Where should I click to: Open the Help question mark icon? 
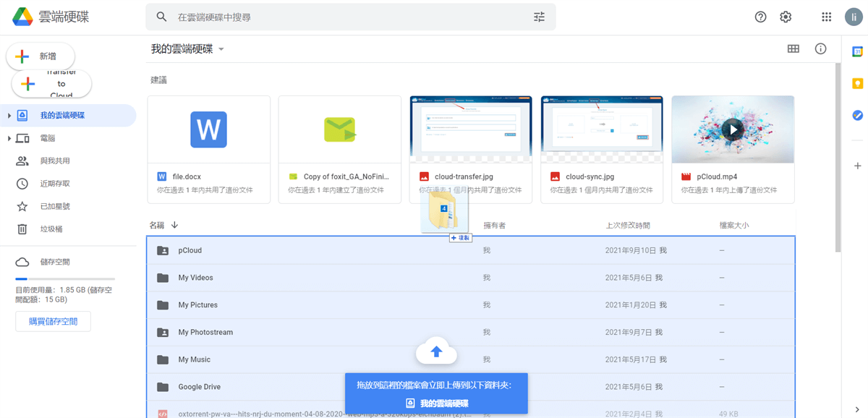pyautogui.click(x=760, y=17)
